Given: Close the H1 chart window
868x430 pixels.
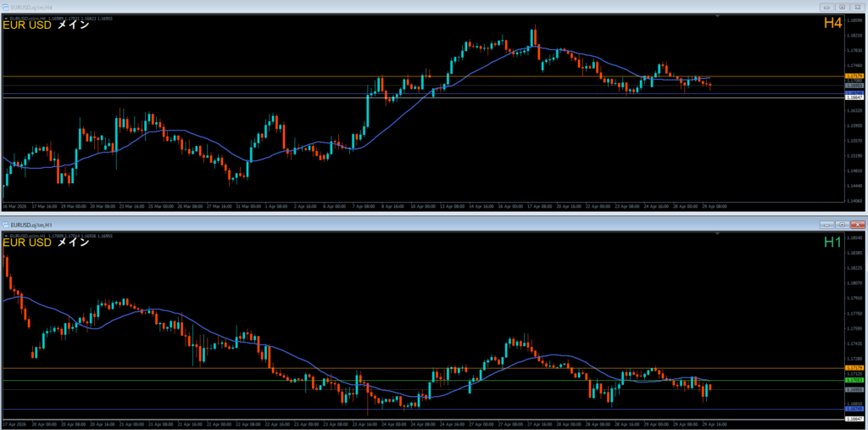Looking at the screenshot, I should point(858,225).
